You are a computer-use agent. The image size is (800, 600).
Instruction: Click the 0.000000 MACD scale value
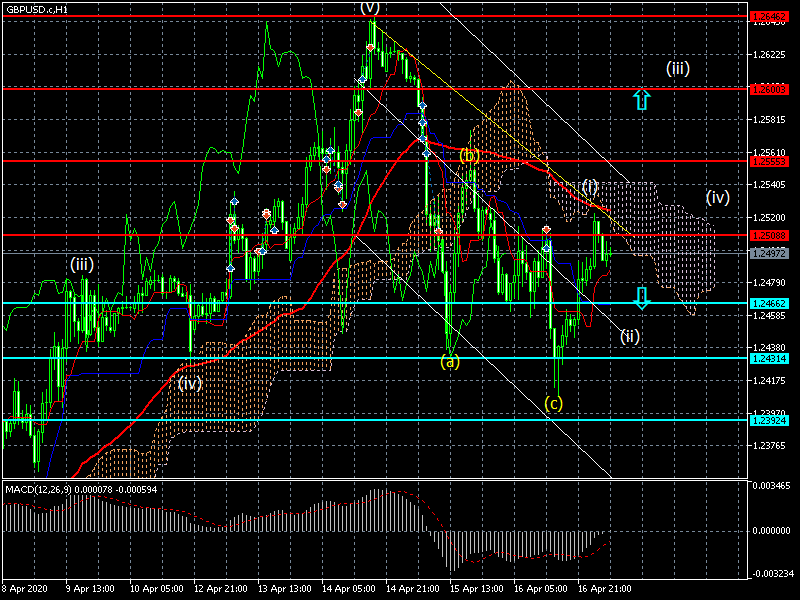(771, 531)
